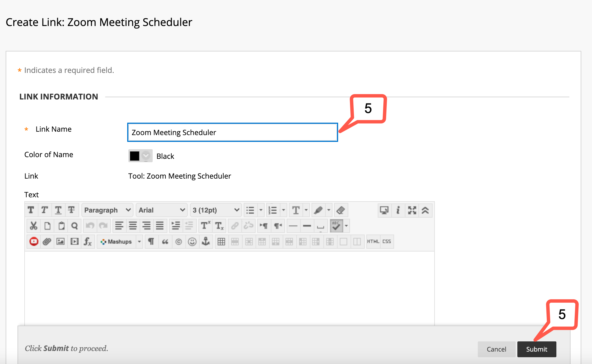Image resolution: width=592 pixels, height=364 pixels.
Task: Align text right
Action: pos(146,226)
